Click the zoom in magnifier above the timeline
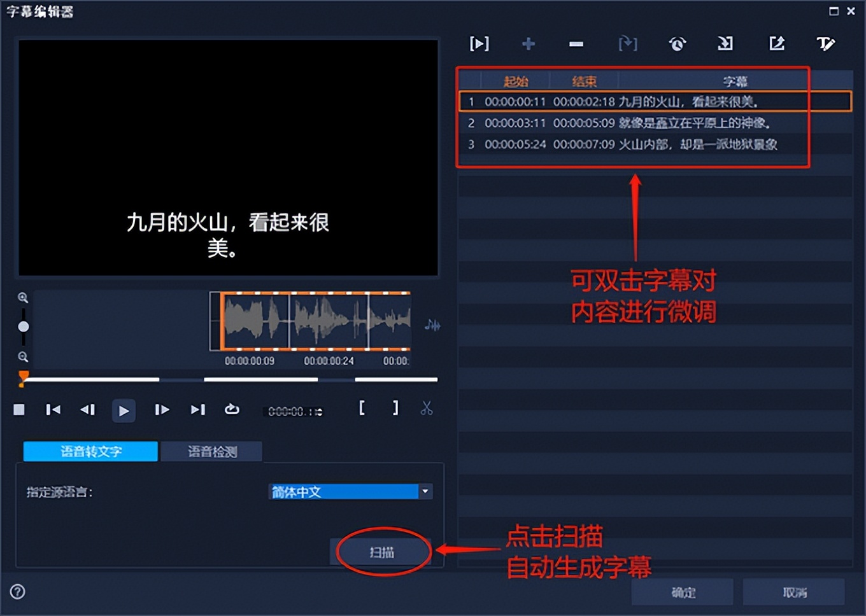Image resolution: width=866 pixels, height=616 pixels. (x=23, y=297)
